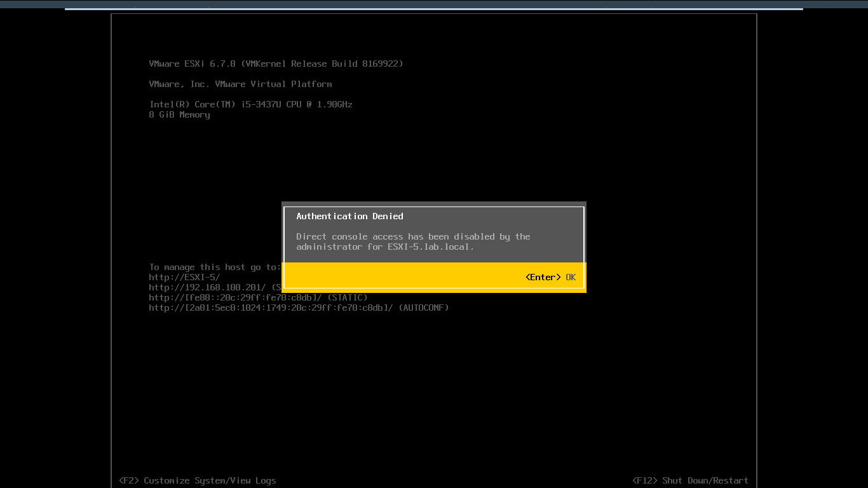The image size is (868, 488).
Task: Open the http://ESXI-5/ management URL
Action: (x=184, y=277)
